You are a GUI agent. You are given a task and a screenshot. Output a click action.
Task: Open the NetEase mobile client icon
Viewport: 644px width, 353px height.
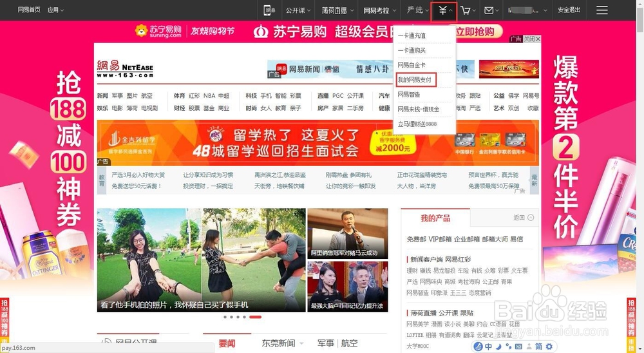tap(269, 10)
